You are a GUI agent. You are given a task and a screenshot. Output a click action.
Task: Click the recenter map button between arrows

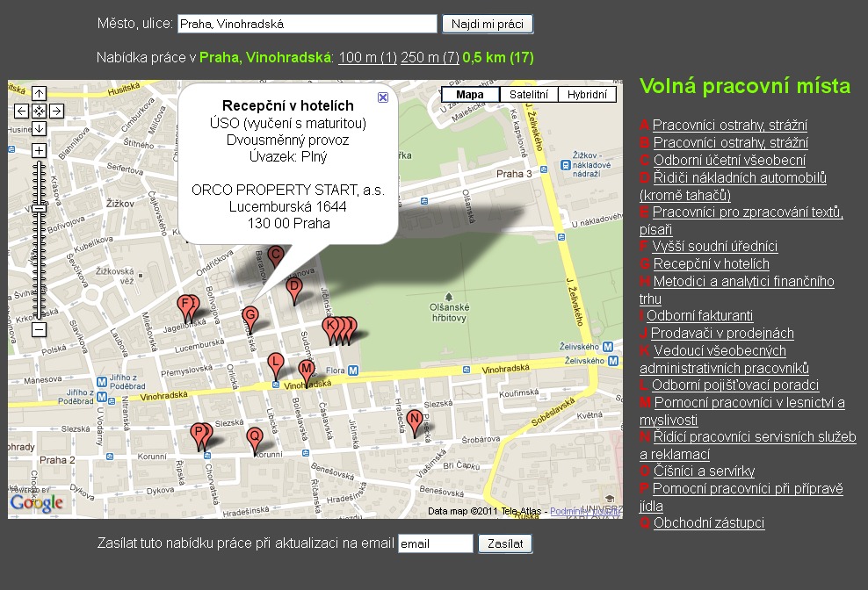click(x=39, y=112)
